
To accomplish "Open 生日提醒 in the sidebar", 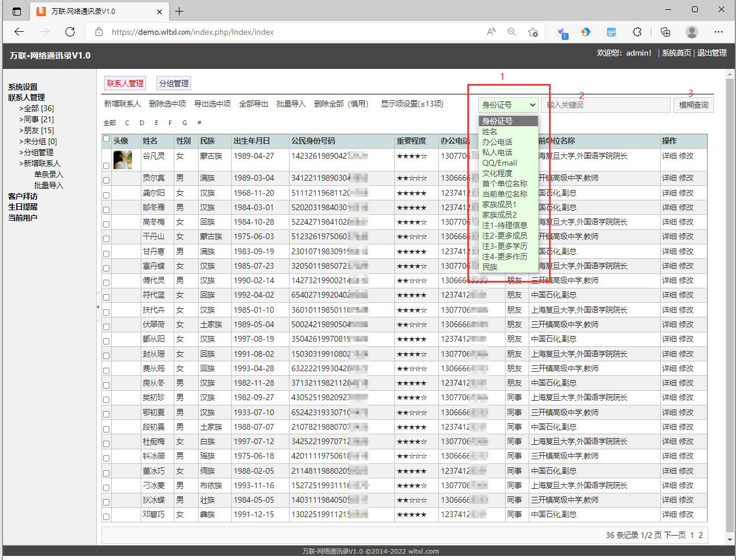I will [23, 207].
